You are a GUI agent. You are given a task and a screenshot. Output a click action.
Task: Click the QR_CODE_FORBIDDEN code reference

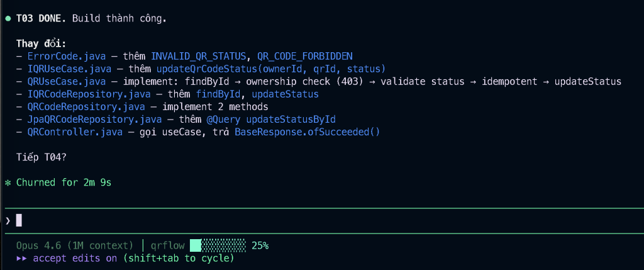coord(305,56)
